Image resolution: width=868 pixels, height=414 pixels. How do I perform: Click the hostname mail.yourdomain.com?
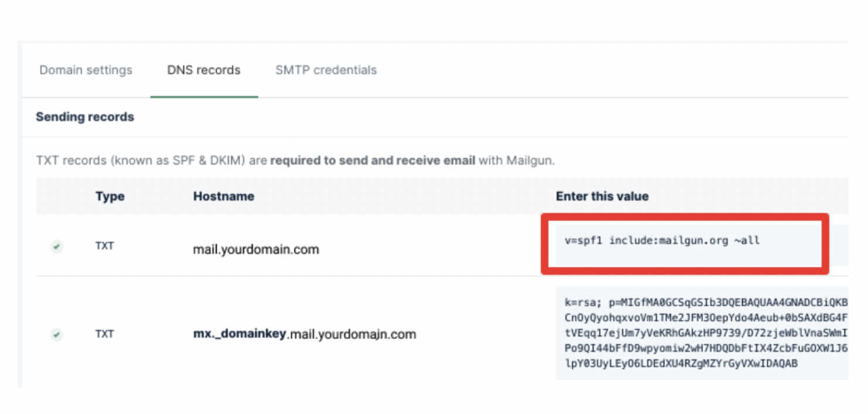click(x=256, y=249)
